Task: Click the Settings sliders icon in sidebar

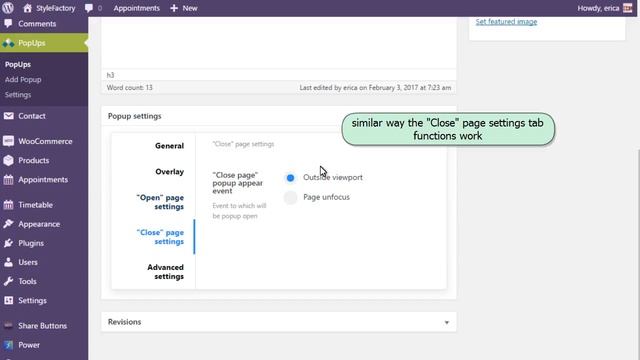Action: [8, 300]
